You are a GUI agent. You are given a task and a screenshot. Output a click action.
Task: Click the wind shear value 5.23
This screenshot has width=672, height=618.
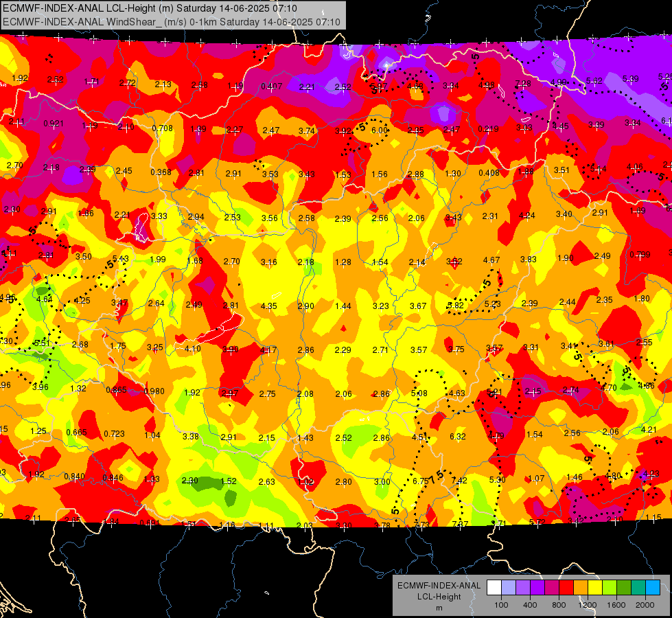click(x=492, y=304)
